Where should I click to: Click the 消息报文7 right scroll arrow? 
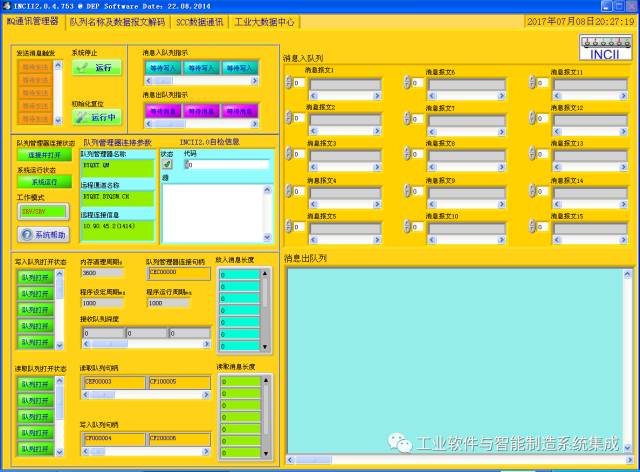[501, 131]
